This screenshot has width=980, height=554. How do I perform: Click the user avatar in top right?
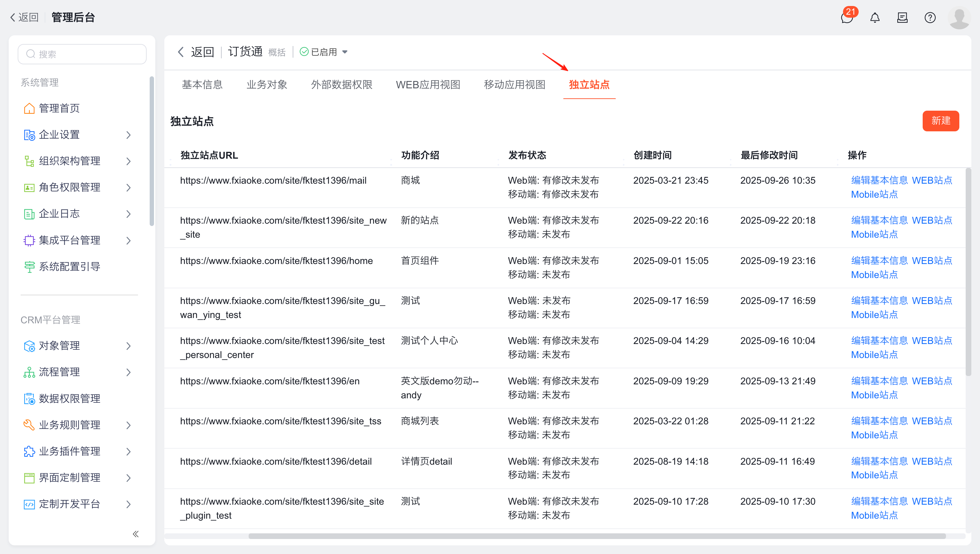[959, 18]
